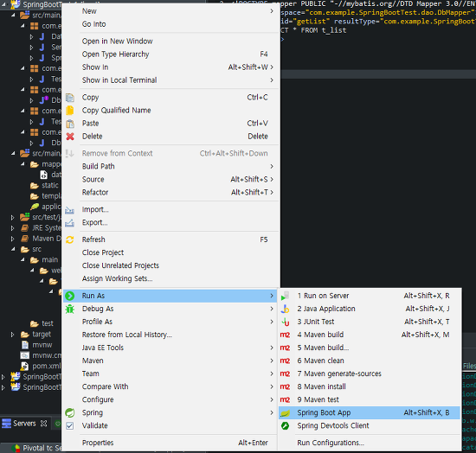The width and height of the screenshot is (476, 453).
Task: Choose Close Unrelated Projects
Action: (170, 265)
